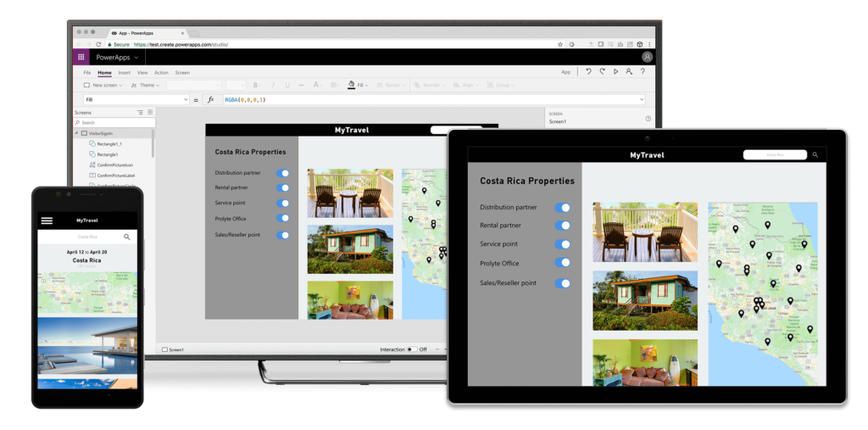Click the redo arrow in PowerApps toolbar
Screen dimensions: 868x430
tap(602, 72)
